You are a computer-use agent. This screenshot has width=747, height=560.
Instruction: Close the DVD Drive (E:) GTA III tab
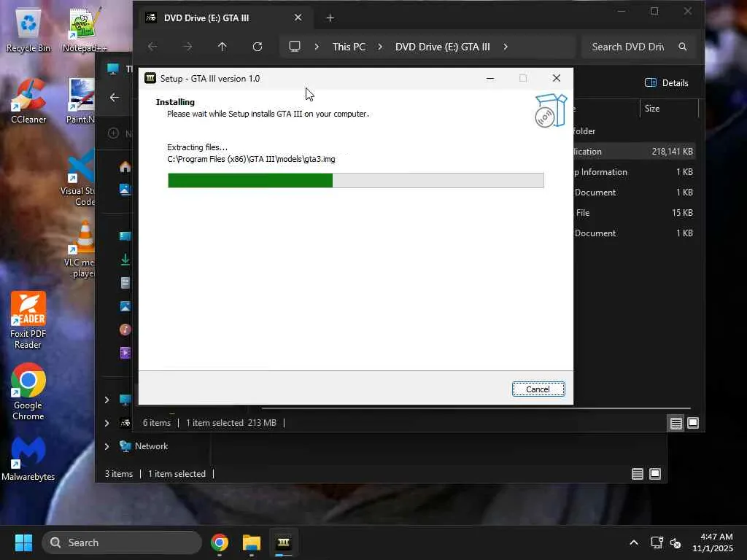click(298, 17)
